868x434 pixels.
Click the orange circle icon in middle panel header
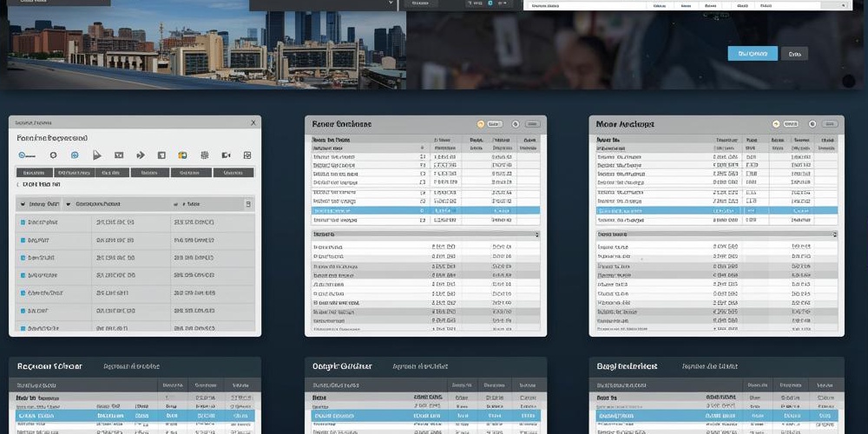(480, 124)
